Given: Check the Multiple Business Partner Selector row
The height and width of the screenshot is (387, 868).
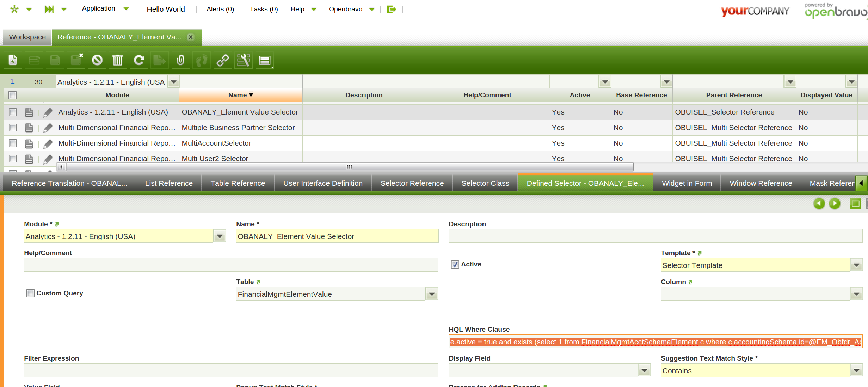Looking at the screenshot, I should pos(13,128).
